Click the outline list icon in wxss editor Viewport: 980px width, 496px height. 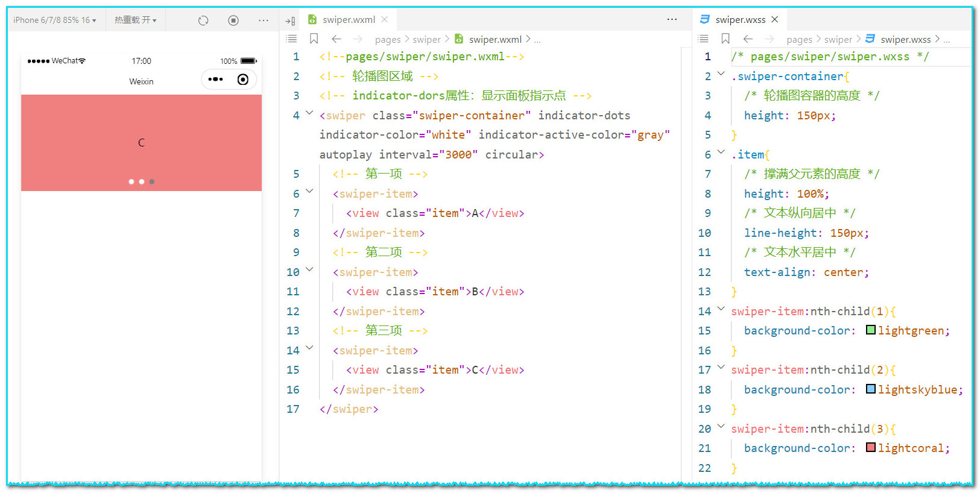click(x=703, y=39)
